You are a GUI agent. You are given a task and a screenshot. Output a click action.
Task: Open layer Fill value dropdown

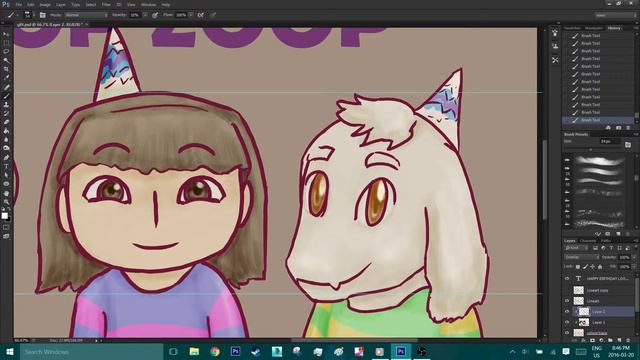click(x=633, y=267)
